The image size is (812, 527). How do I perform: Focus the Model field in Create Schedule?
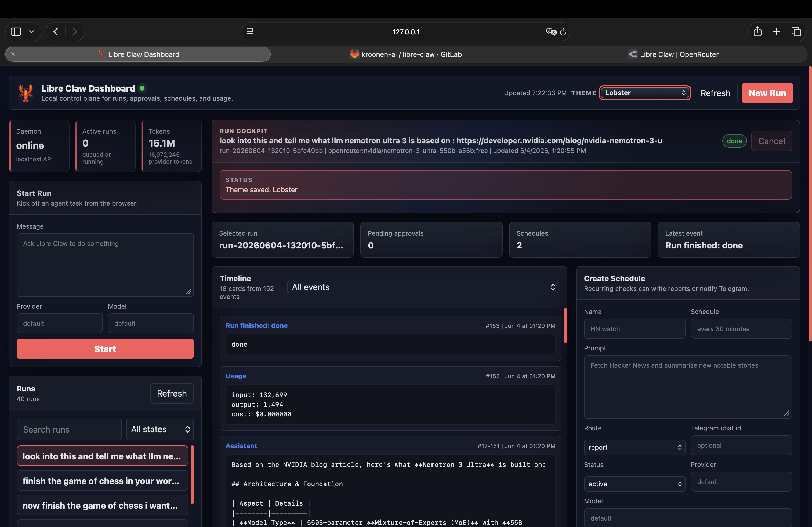coord(688,518)
